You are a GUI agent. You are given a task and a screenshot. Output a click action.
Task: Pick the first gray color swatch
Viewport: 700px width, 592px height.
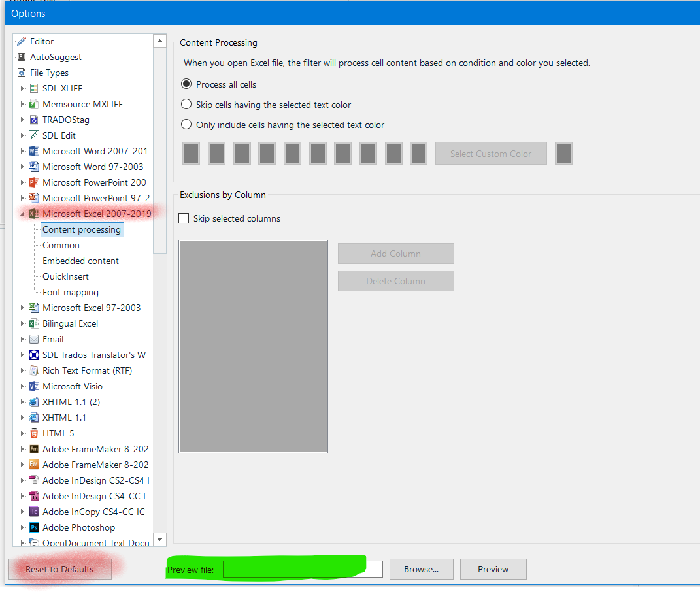point(191,154)
